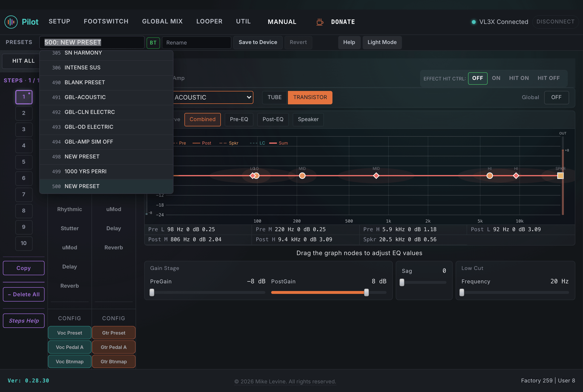Choose preset 499 1000 YRS PERRI
583x392 pixels.
coord(106,172)
